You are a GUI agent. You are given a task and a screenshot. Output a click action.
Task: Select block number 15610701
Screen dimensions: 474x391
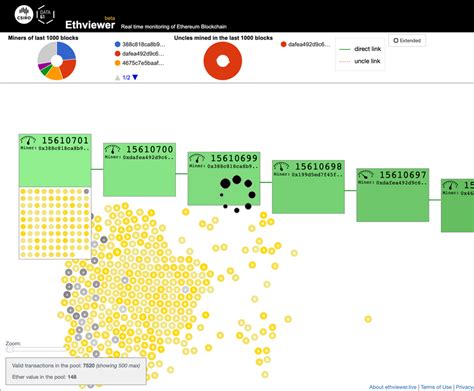click(x=65, y=140)
